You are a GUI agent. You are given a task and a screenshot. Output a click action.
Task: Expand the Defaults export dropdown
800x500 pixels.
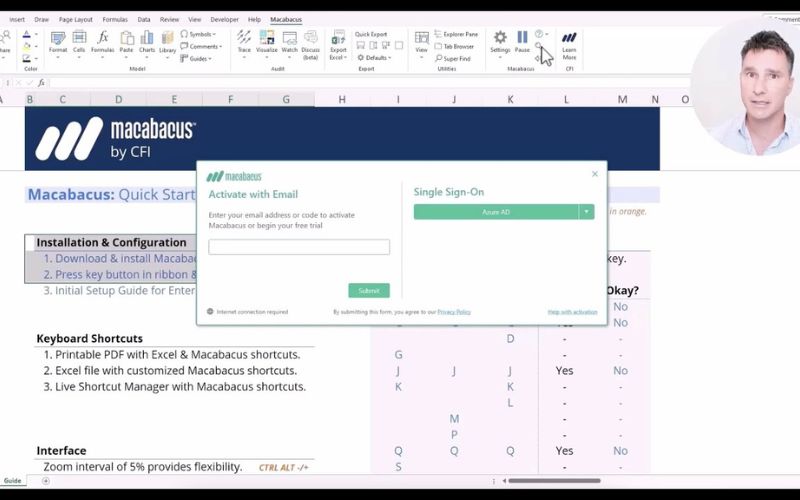(374, 58)
